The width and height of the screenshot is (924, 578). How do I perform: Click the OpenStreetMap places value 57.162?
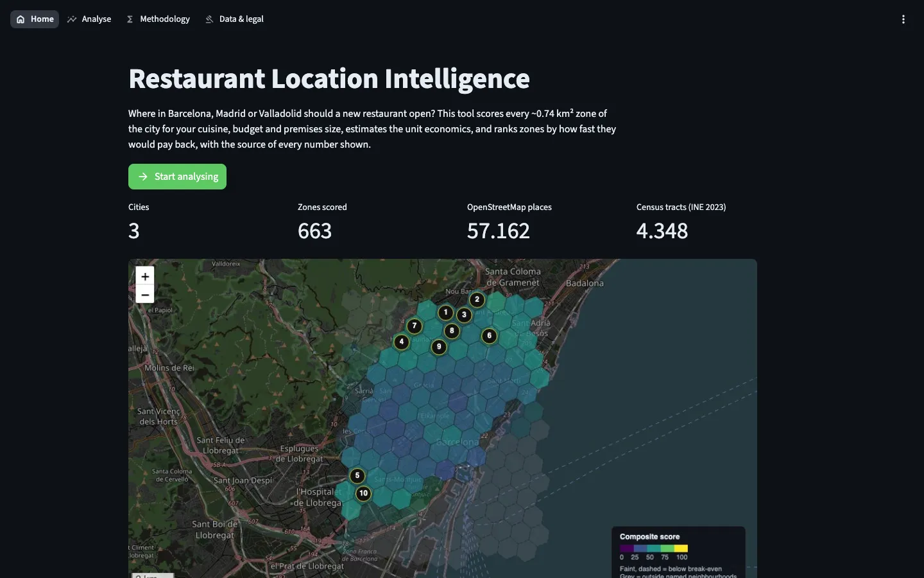pyautogui.click(x=499, y=231)
